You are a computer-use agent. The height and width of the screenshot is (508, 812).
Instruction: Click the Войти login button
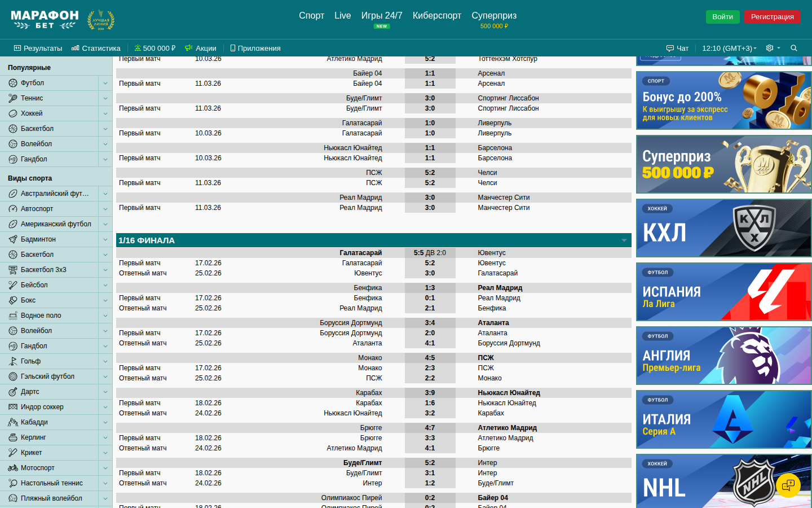click(x=722, y=17)
